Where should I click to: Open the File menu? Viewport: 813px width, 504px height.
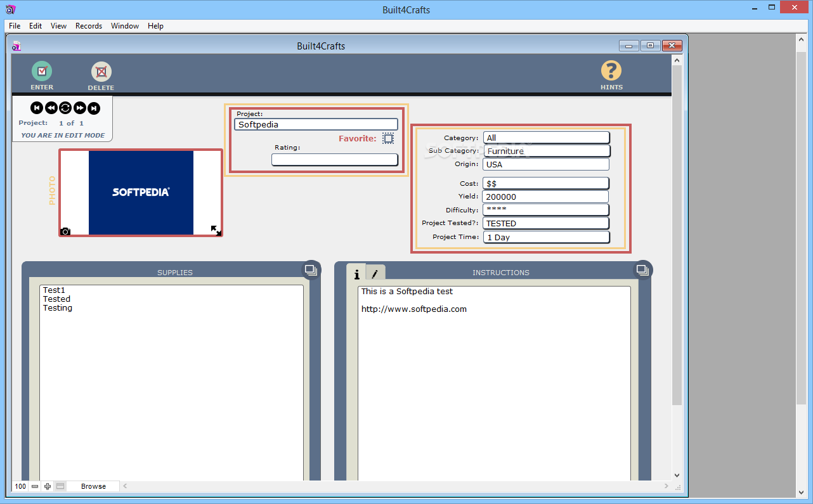[x=15, y=26]
